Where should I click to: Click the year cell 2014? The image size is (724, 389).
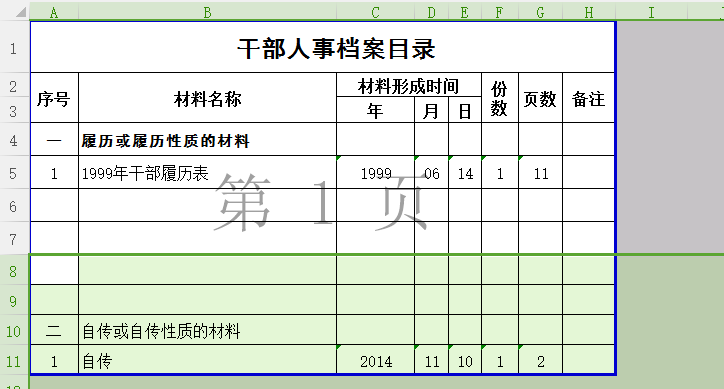click(x=375, y=360)
